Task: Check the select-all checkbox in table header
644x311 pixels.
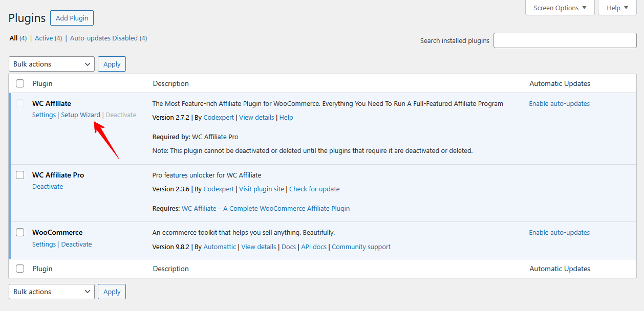Action: [x=20, y=83]
